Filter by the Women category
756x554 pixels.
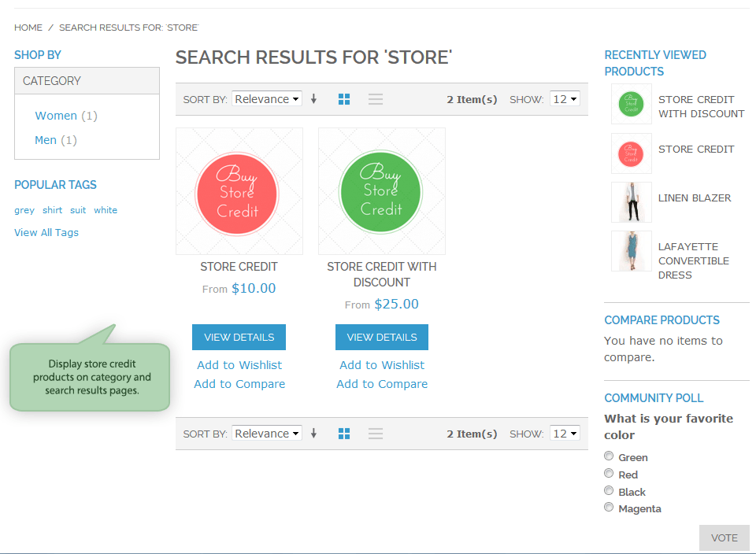[57, 115]
